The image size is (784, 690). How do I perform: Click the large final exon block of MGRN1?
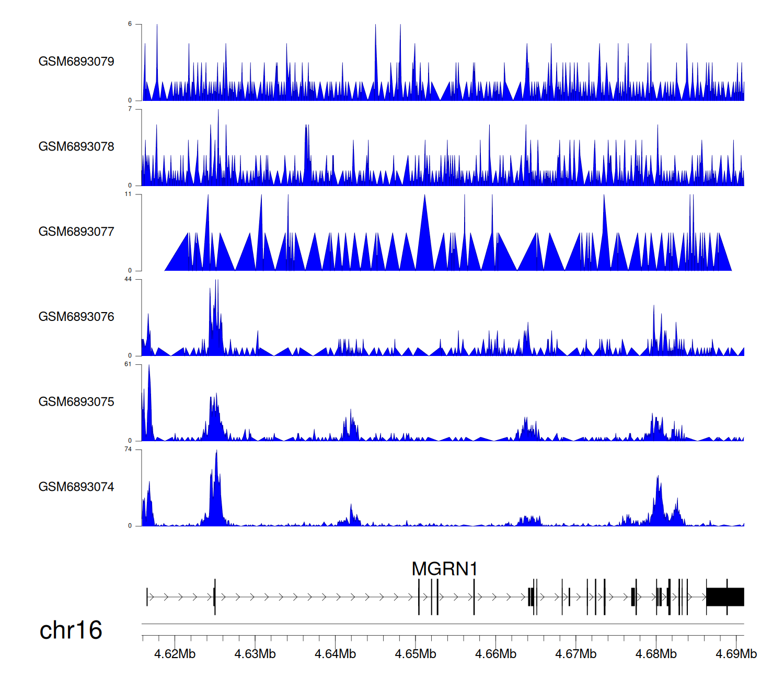(x=725, y=597)
